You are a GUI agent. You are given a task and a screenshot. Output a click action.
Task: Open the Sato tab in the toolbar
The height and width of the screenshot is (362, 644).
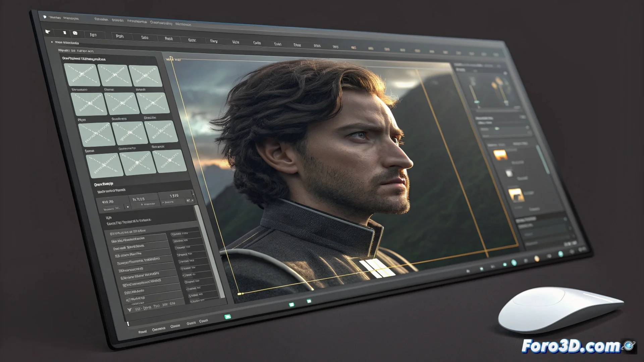pyautogui.click(x=145, y=38)
